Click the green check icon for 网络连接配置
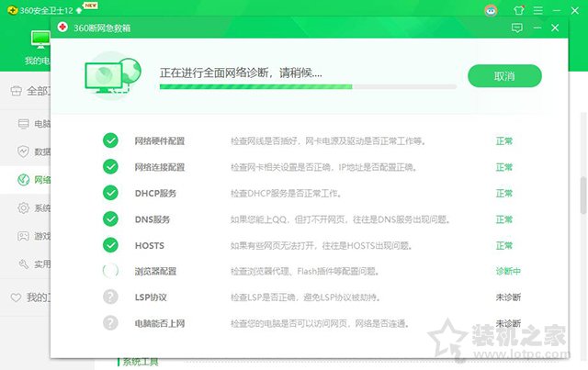Viewport: 588px width, 370px height. tap(110, 167)
